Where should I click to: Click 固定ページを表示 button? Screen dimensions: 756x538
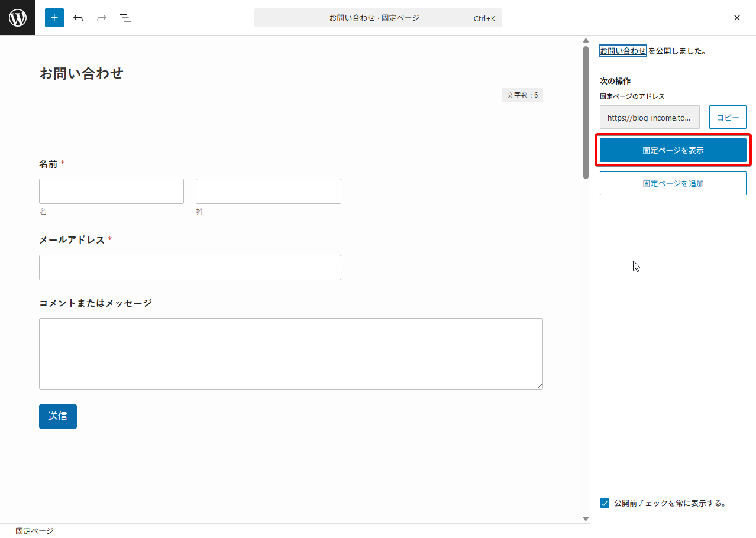[x=673, y=150]
